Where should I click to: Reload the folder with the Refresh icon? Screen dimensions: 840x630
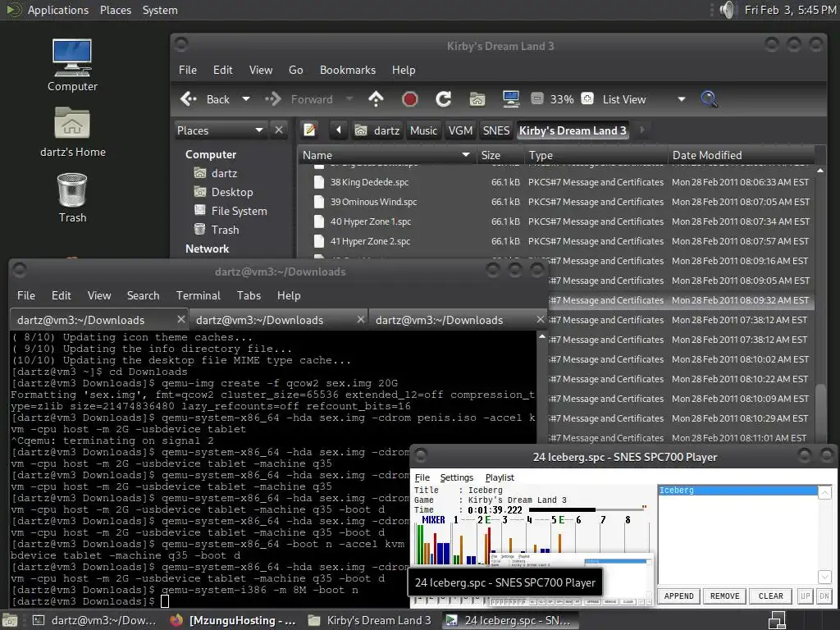[x=444, y=99]
